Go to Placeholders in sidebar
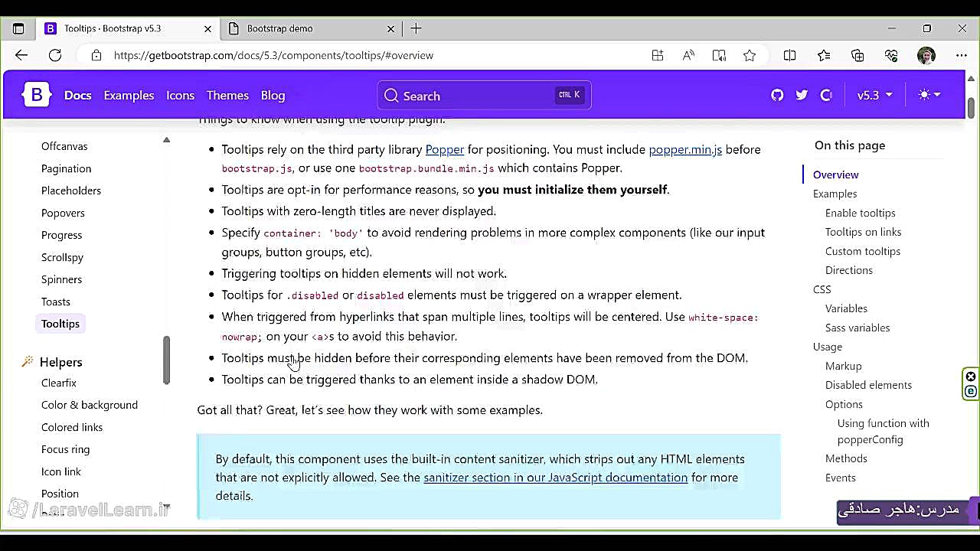 (71, 191)
